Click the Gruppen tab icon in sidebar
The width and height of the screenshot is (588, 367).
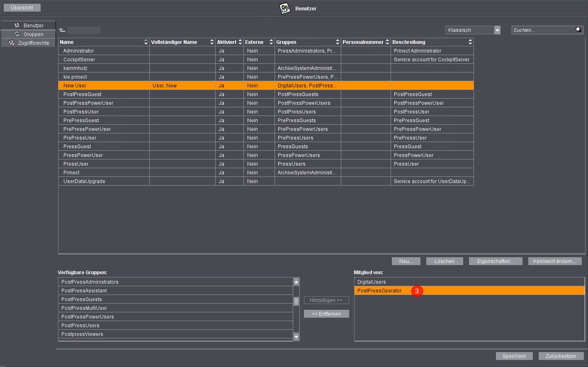(17, 34)
